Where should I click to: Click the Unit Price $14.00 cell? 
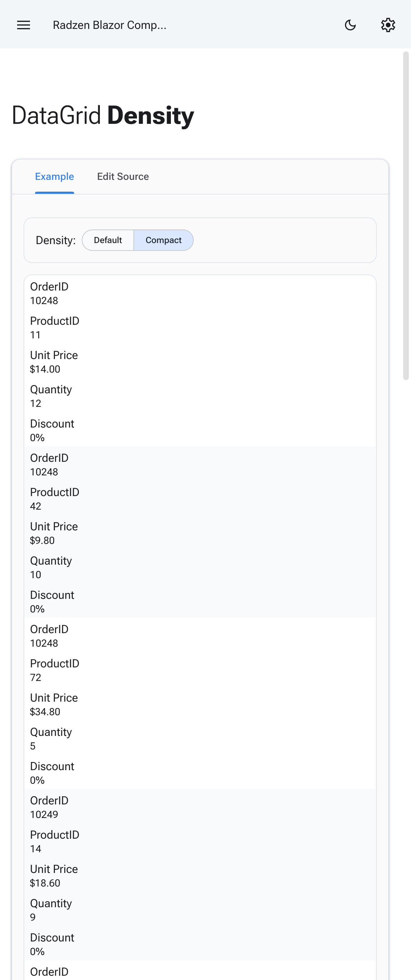coord(46,369)
